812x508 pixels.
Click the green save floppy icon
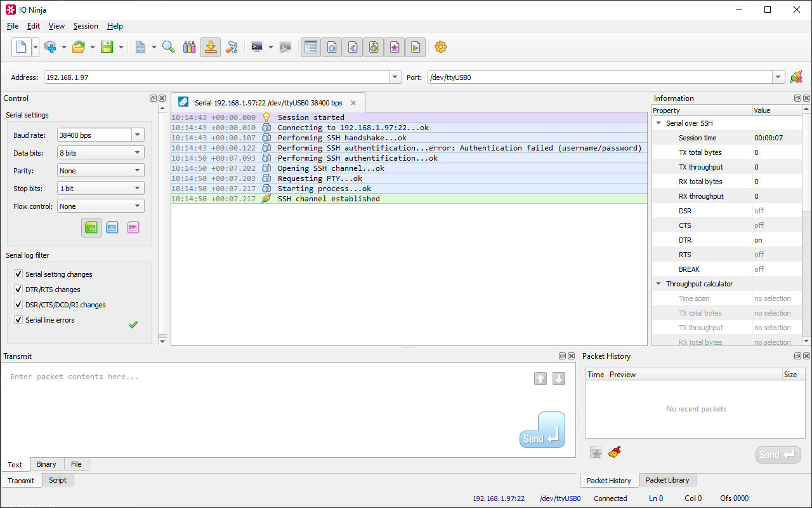107,47
